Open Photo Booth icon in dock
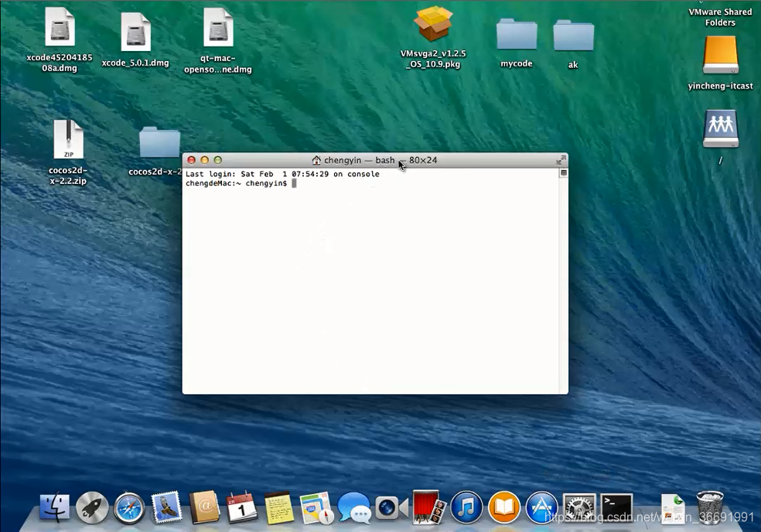761x532 pixels. 429,507
